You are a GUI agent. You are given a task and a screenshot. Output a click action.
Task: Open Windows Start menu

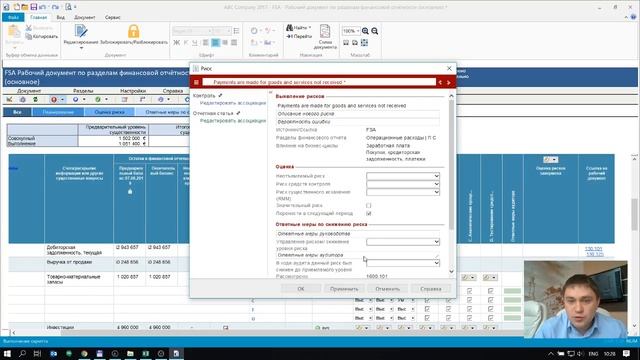point(7,353)
